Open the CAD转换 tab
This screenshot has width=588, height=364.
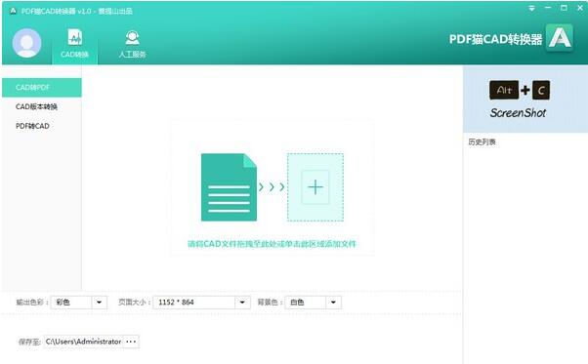74,44
